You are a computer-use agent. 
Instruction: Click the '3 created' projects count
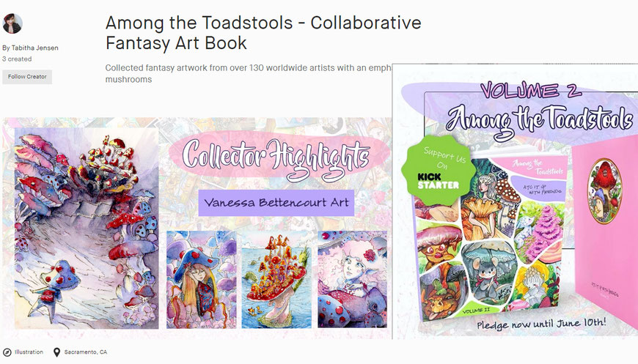[17, 59]
